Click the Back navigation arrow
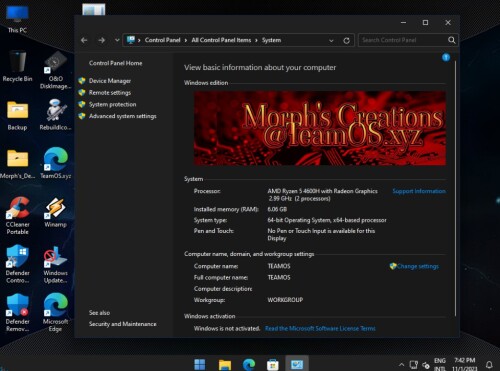 (84, 40)
